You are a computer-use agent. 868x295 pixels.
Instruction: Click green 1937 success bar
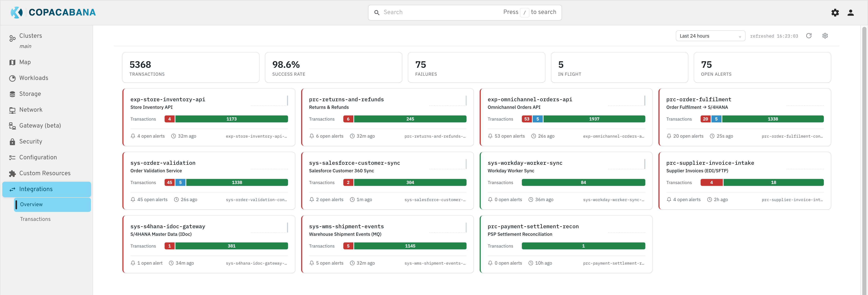(594, 119)
